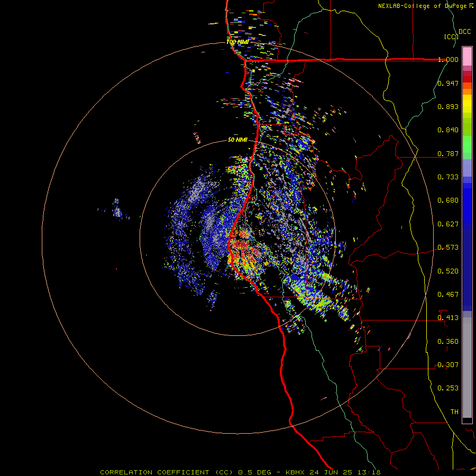Click the 0.787 color scale value

(x=448, y=153)
